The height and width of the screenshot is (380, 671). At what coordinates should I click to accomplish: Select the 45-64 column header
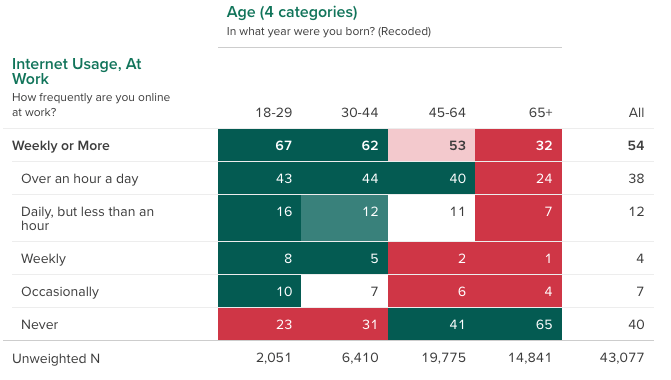tap(447, 113)
